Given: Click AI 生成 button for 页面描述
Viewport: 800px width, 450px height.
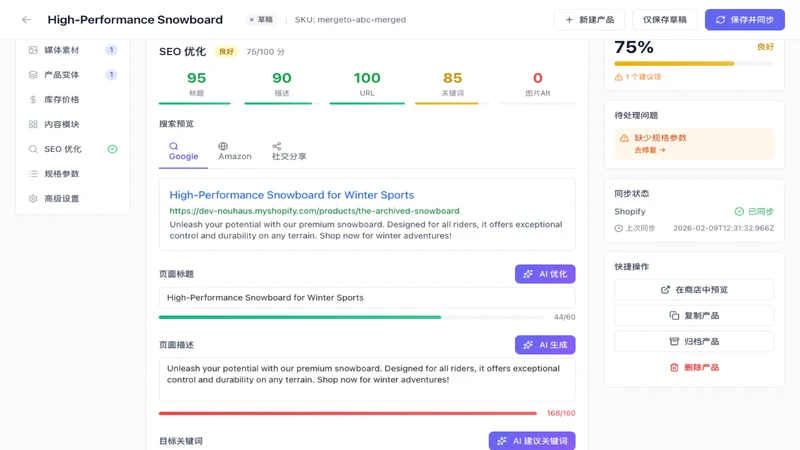Looking at the screenshot, I should [545, 345].
